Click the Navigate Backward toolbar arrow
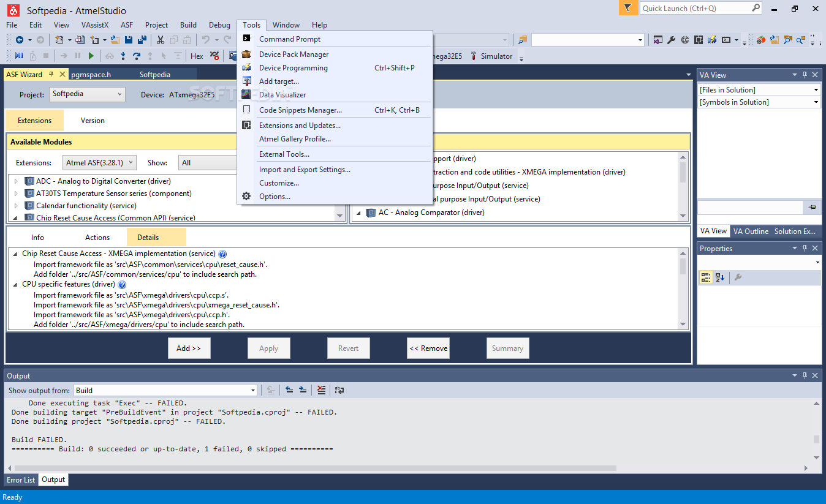 point(20,40)
